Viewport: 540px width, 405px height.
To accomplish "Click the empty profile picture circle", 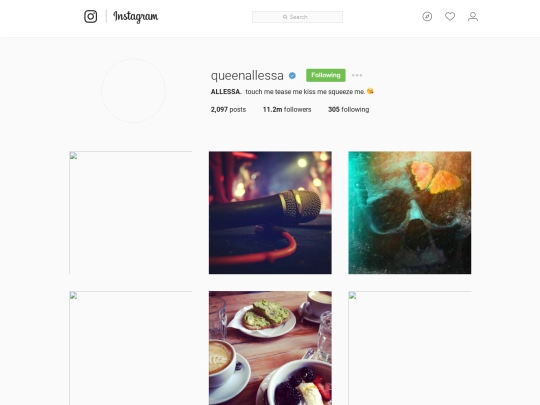I will pos(133,91).
